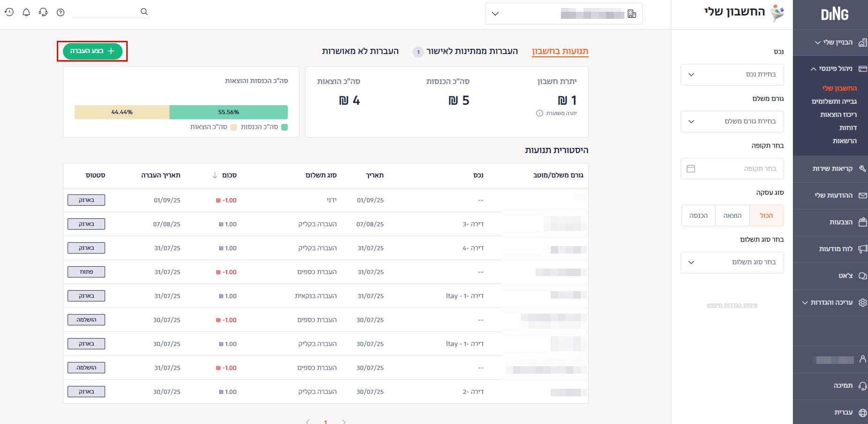Switch to העברות ממתינות לאישור tab
The image size is (868, 424).
click(x=471, y=51)
